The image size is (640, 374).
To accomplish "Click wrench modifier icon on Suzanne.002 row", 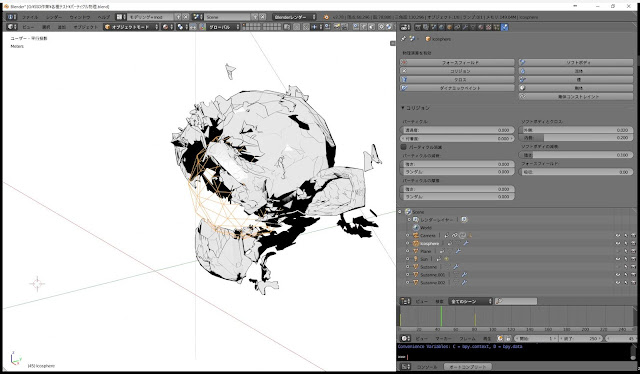I will [464, 282].
